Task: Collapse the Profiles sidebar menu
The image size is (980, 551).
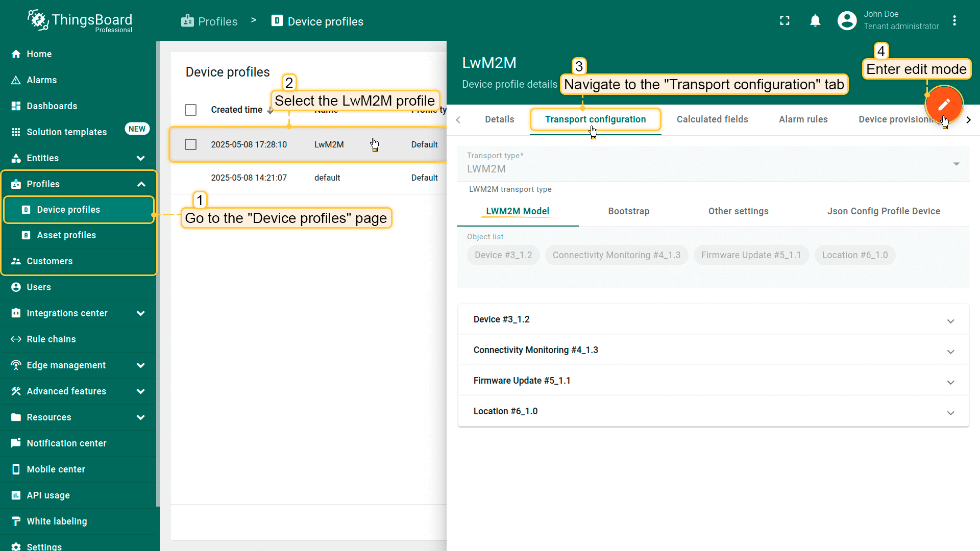Action: pyautogui.click(x=141, y=184)
